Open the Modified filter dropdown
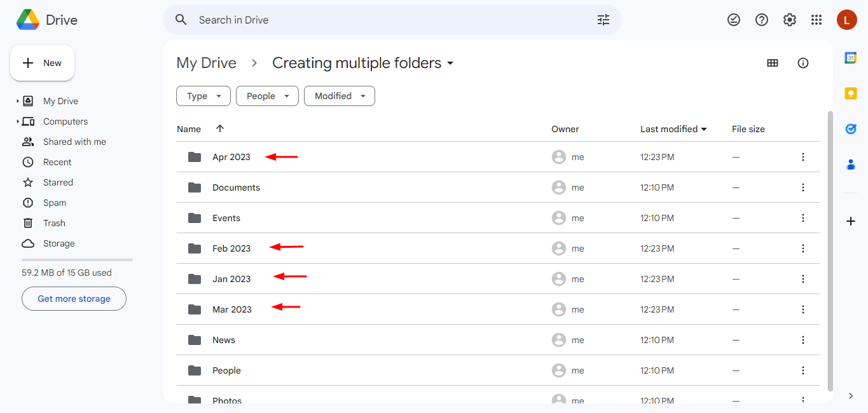868x413 pixels. (339, 96)
